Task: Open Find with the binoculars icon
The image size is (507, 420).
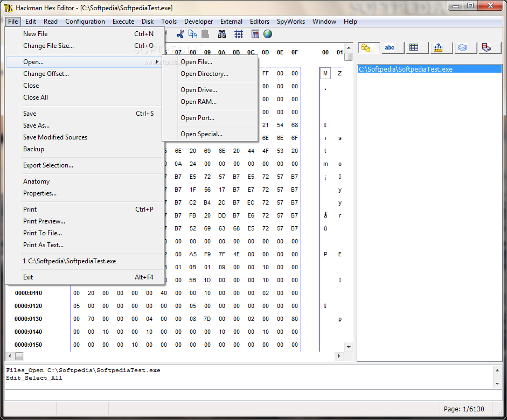Action: click(222, 34)
